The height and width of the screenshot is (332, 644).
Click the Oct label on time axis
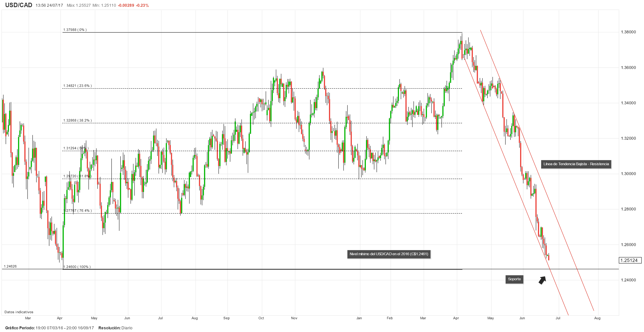[x=261, y=318]
